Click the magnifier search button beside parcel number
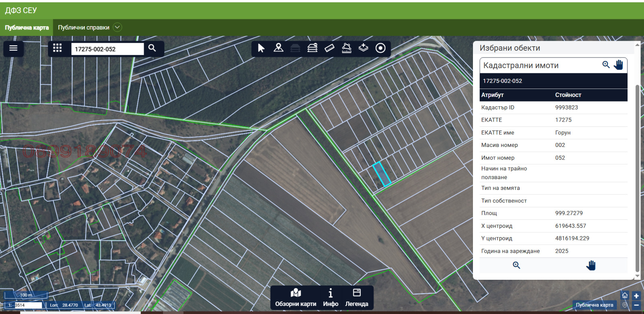The width and height of the screenshot is (644, 314). (x=152, y=48)
